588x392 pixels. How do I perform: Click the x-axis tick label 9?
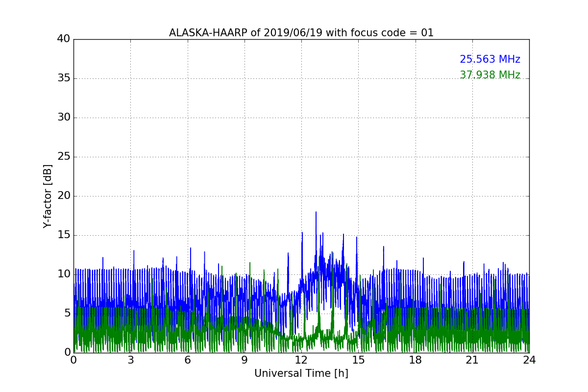point(245,360)
